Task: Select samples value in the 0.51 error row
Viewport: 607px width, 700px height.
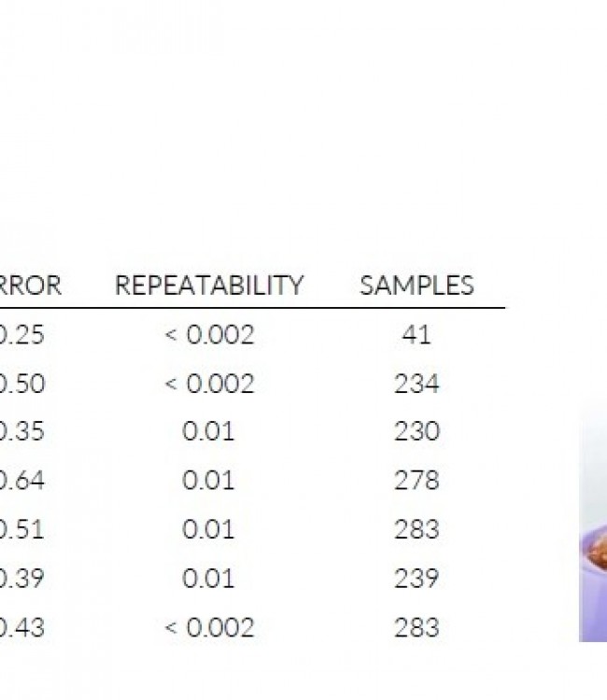Action: point(416,529)
